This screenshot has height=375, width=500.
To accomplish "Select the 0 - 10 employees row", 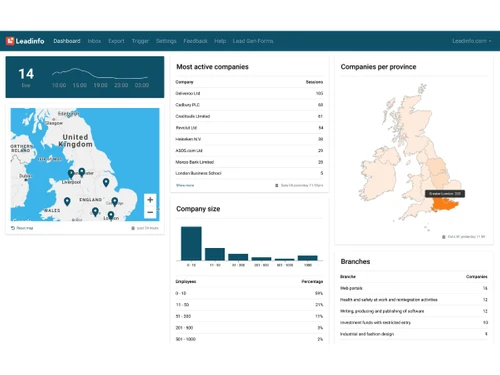I will [x=249, y=293].
